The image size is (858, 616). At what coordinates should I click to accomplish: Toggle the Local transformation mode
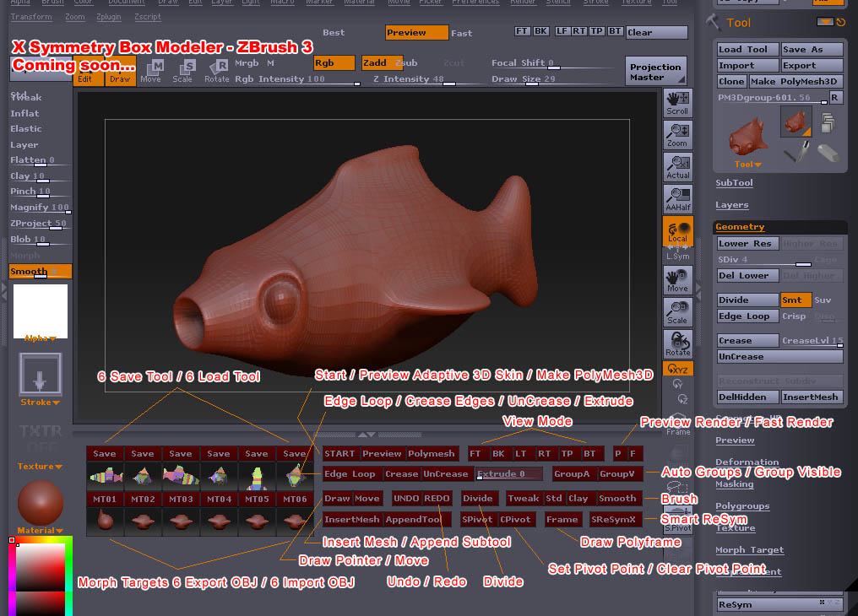(678, 230)
